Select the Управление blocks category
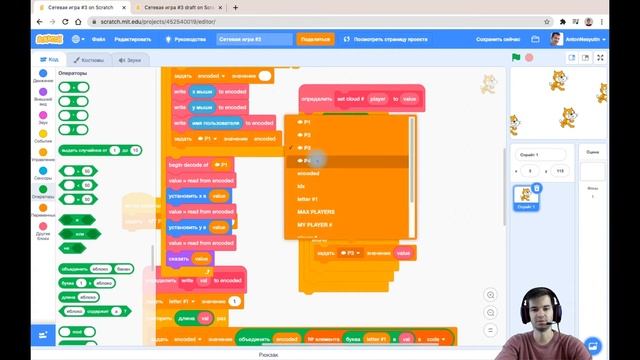This screenshot has height=360, width=640. 43,155
